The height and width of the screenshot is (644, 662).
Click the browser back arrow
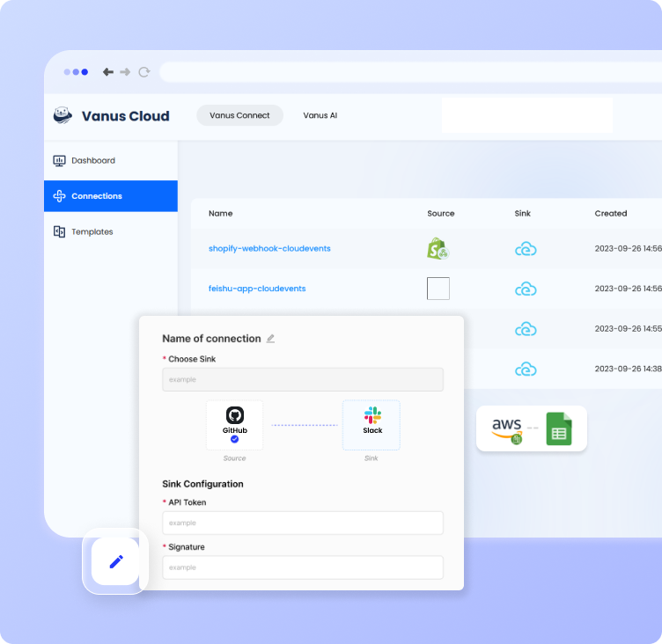tap(108, 72)
